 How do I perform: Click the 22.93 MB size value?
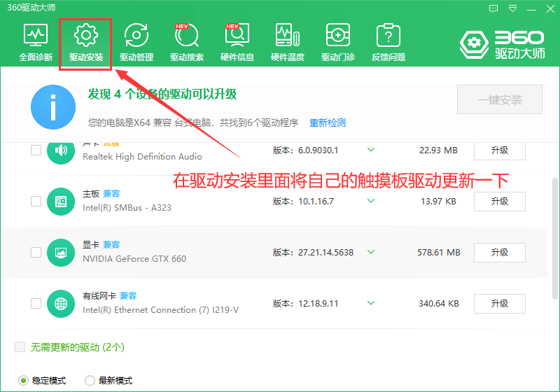pyautogui.click(x=438, y=150)
